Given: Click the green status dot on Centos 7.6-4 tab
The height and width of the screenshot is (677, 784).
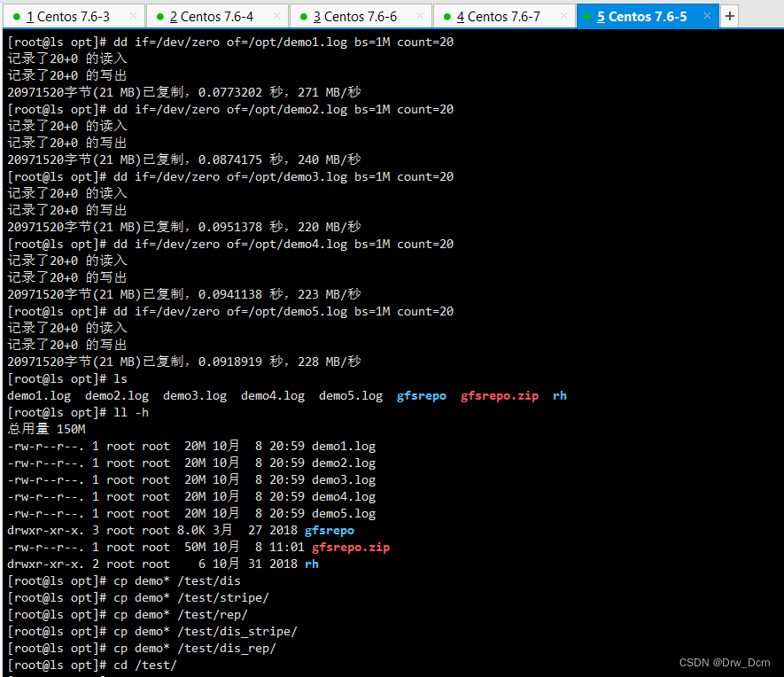Looking at the screenshot, I should tap(160, 17).
